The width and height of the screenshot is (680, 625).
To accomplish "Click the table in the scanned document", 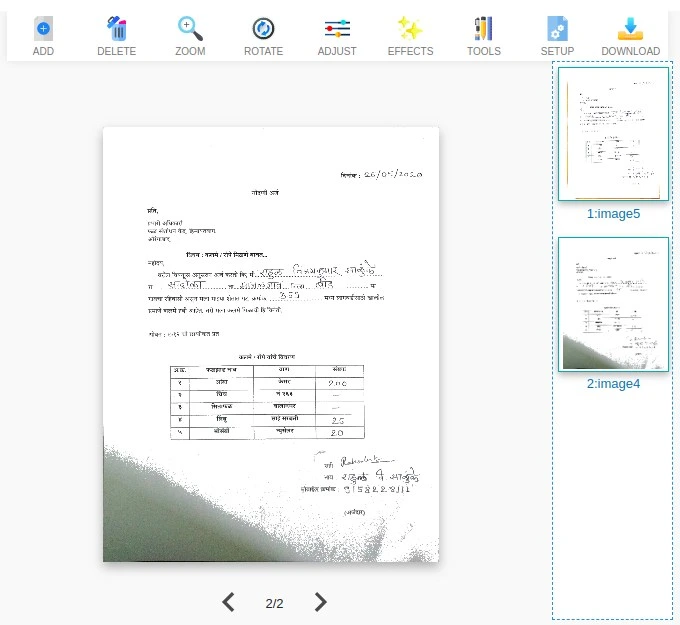I will click(267, 402).
